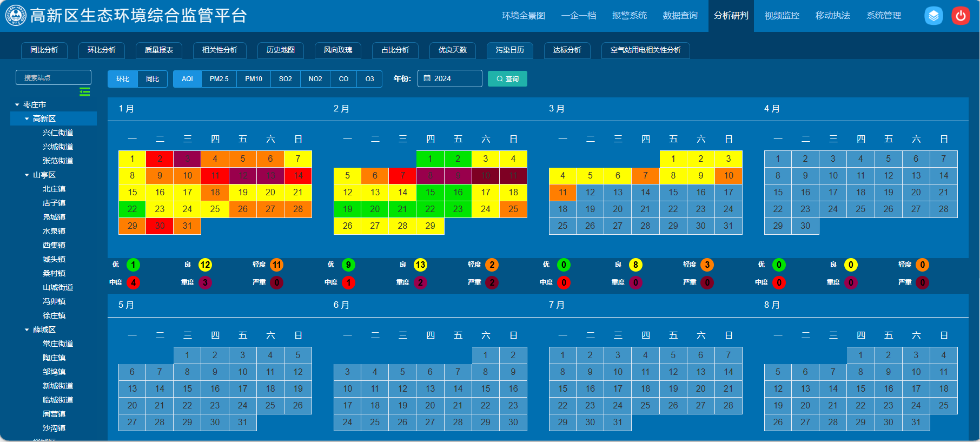This screenshot has height=442, width=980.
Task: Click February's yellow 良 count badge
Action: pos(420,265)
